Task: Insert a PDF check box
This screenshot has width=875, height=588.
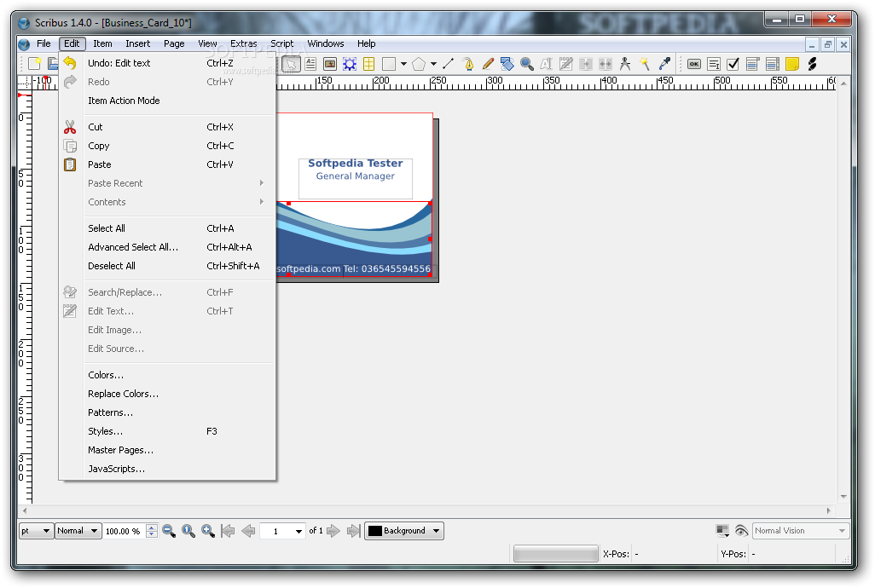Action: point(733,64)
